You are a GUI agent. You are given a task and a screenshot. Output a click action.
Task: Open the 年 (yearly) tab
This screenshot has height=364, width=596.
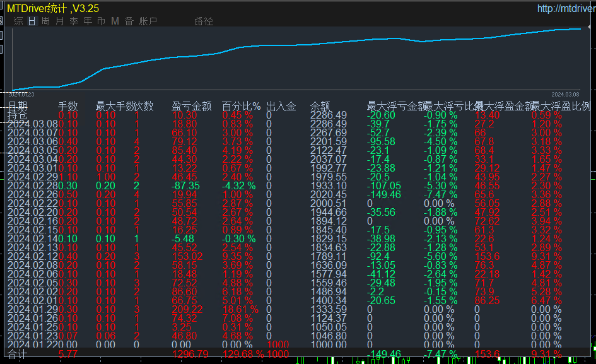point(88,21)
